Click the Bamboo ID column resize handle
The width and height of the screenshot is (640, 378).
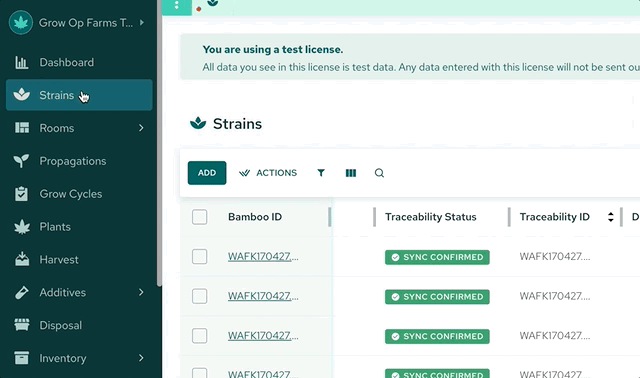click(x=329, y=217)
